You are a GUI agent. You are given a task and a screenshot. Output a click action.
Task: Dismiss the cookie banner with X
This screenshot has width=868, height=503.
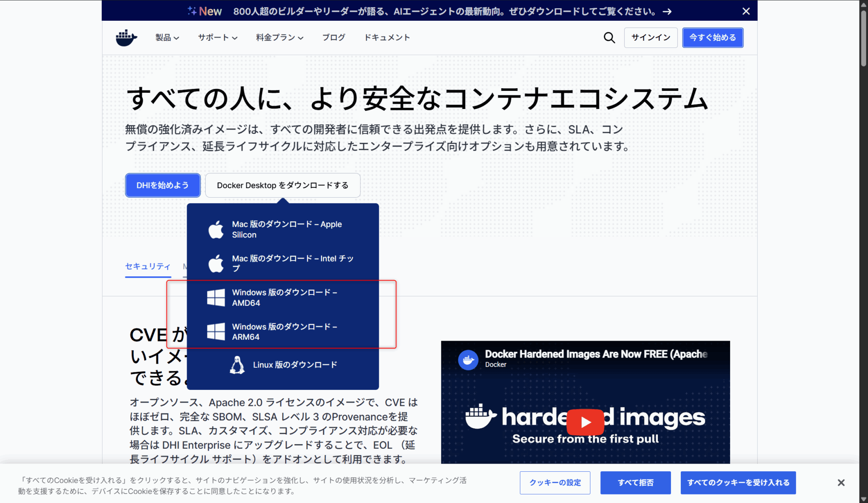tap(841, 483)
